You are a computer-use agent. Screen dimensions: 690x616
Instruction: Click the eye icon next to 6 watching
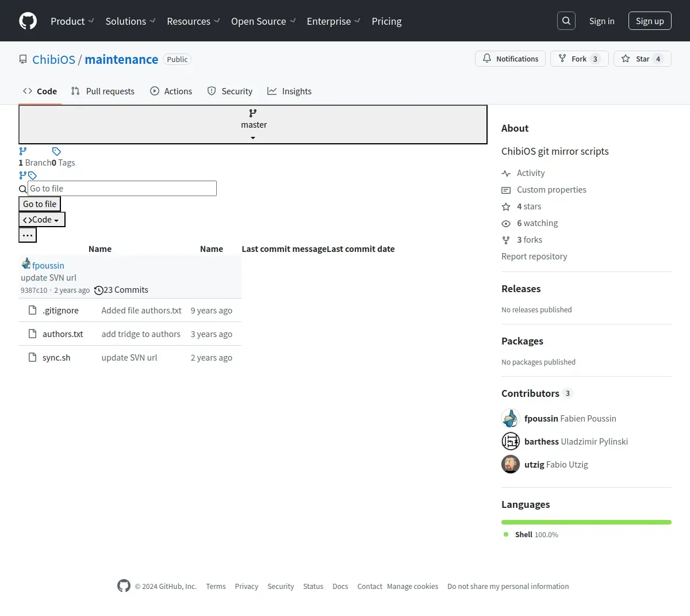[506, 223]
